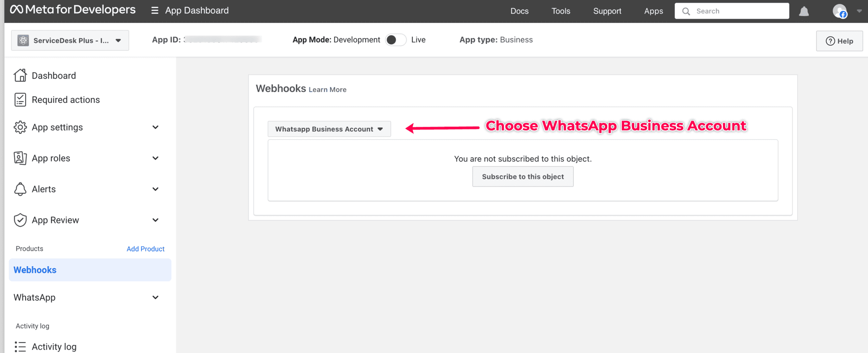Expand the Alerts section chevron
The image size is (868, 353).
point(155,189)
